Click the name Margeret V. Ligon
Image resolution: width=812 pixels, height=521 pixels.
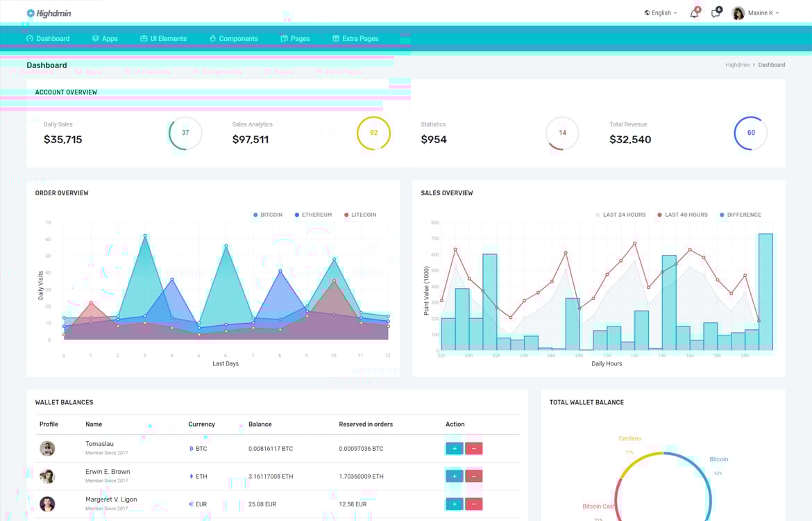pyautogui.click(x=111, y=499)
